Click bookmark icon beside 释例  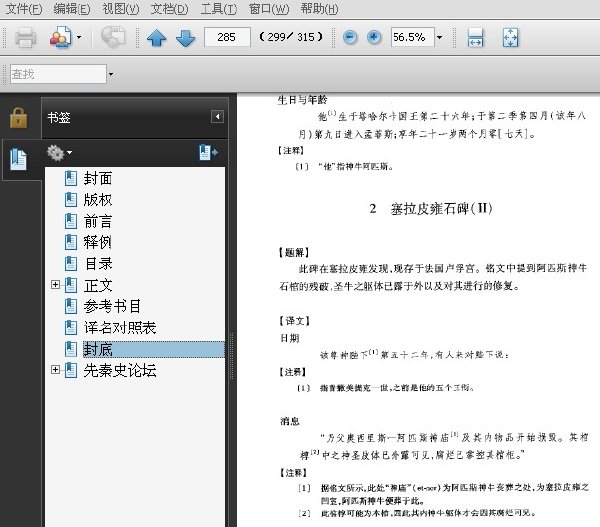71,242
